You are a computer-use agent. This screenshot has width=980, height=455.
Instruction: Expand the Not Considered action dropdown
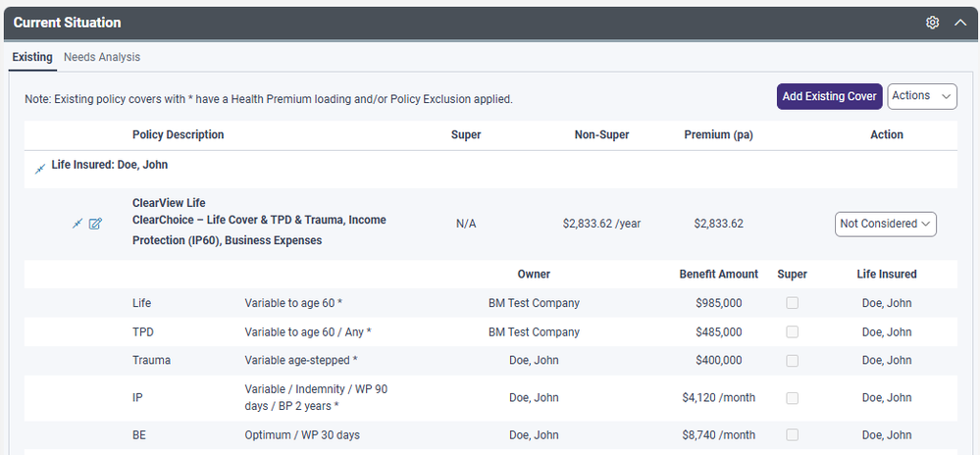[885, 224]
